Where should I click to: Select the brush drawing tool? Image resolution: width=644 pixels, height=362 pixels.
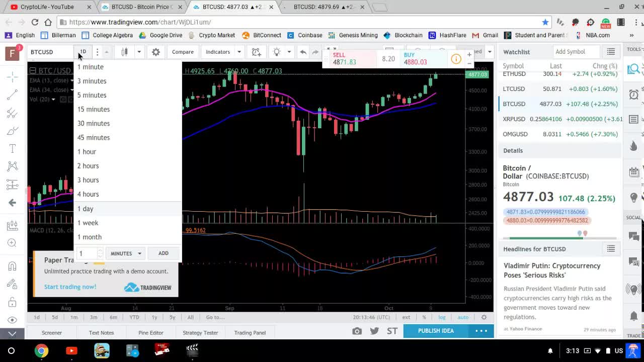point(13,131)
